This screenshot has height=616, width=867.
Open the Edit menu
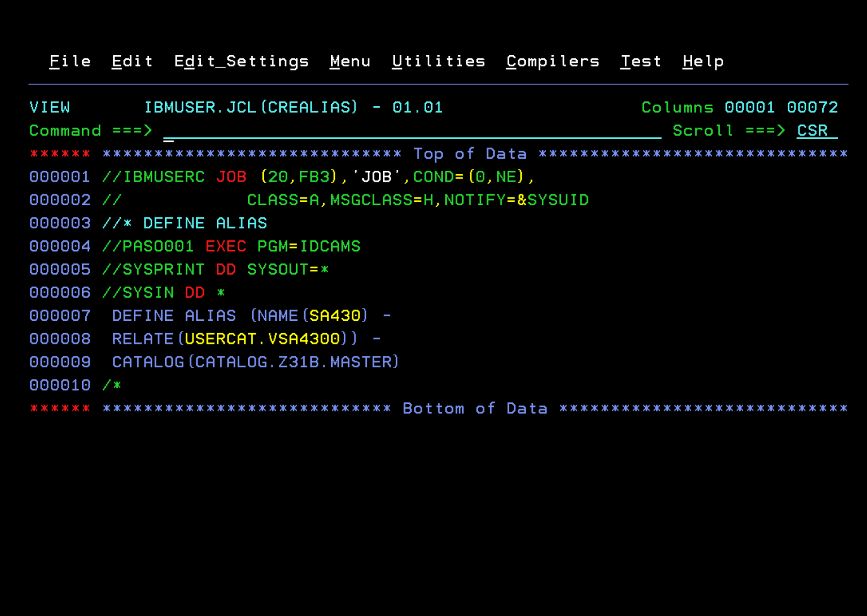pyautogui.click(x=132, y=61)
